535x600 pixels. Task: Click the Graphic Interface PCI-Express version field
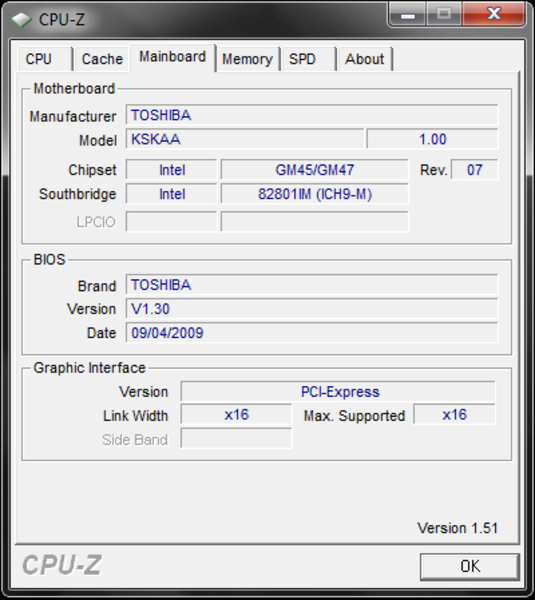(338, 391)
